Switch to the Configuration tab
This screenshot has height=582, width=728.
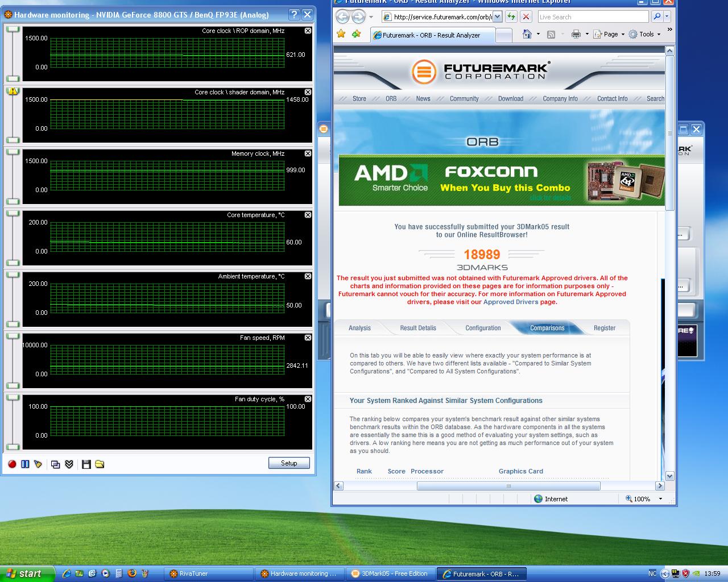point(483,328)
